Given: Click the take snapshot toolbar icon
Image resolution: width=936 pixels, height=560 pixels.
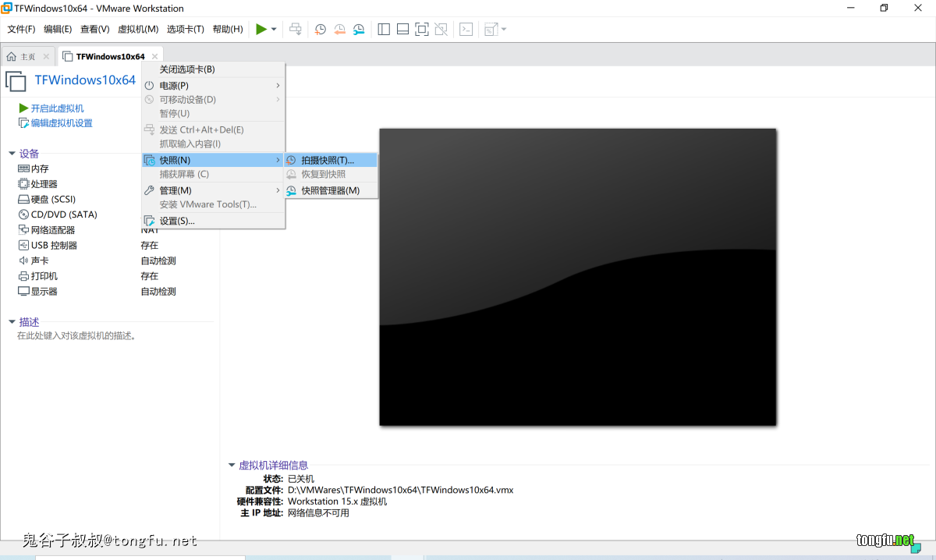Looking at the screenshot, I should click(x=321, y=30).
